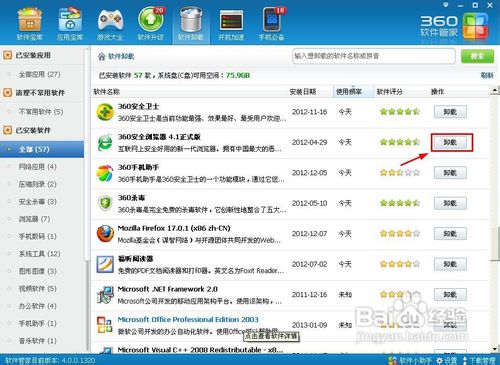Select the 软件卸载 trash can icon
The width and height of the screenshot is (500, 365).
click(191, 24)
